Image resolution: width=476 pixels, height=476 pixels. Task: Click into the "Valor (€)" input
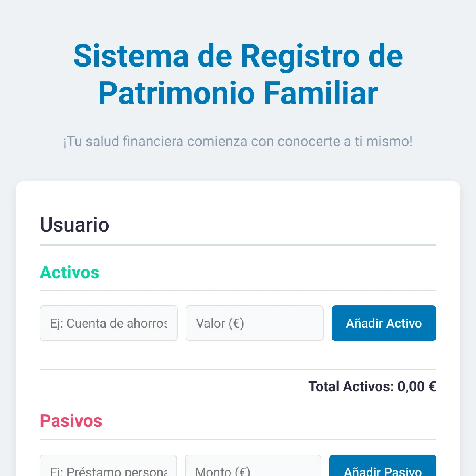pyautogui.click(x=254, y=323)
